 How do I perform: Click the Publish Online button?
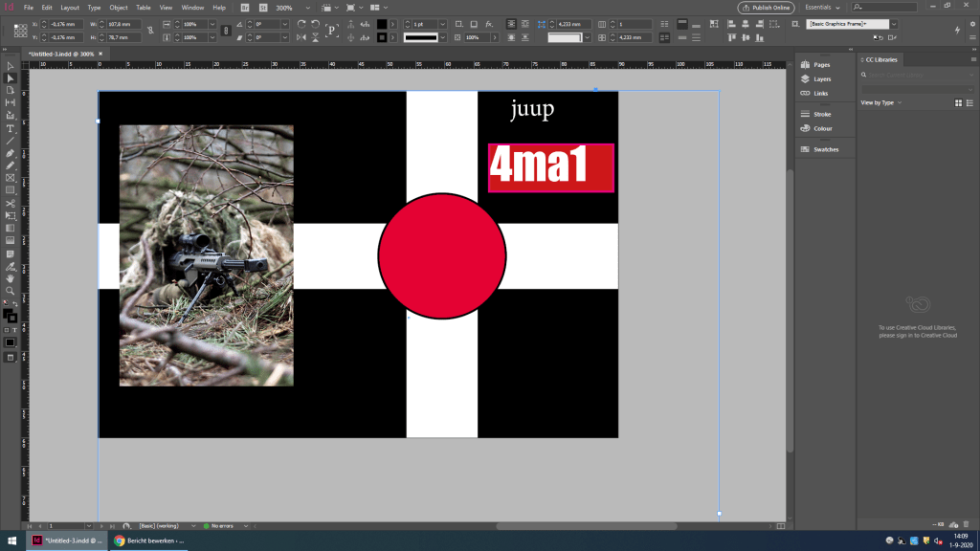(x=766, y=7)
